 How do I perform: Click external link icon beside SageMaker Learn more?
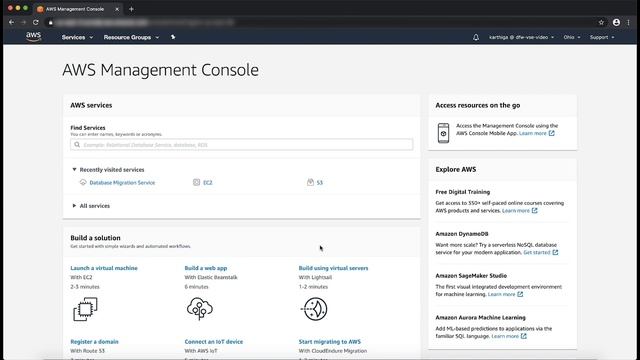(x=520, y=294)
